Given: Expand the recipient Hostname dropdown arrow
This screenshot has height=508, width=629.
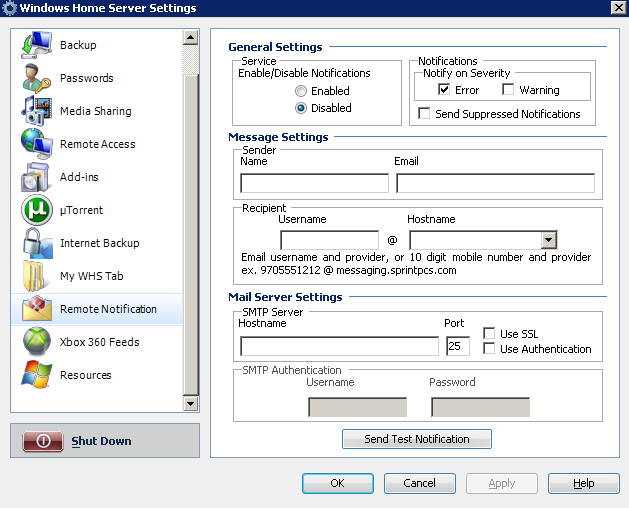Looking at the screenshot, I should point(548,240).
